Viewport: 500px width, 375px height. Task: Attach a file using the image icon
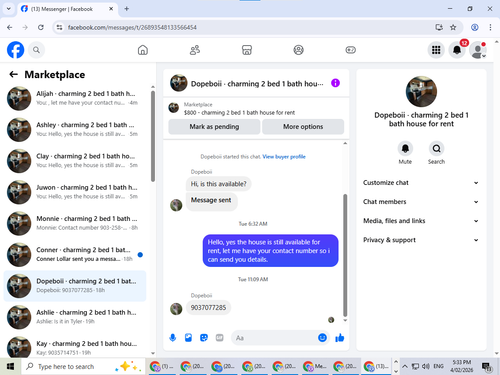(188, 338)
